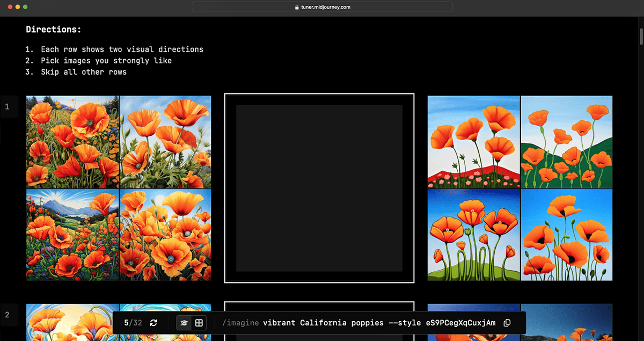Switch to the graduation cap compare mode

(x=184, y=323)
